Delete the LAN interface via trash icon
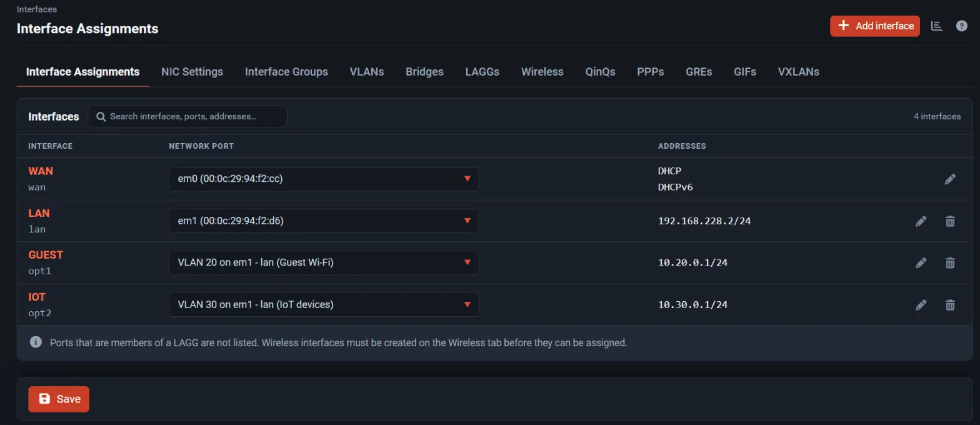This screenshot has height=425, width=980. [x=950, y=221]
